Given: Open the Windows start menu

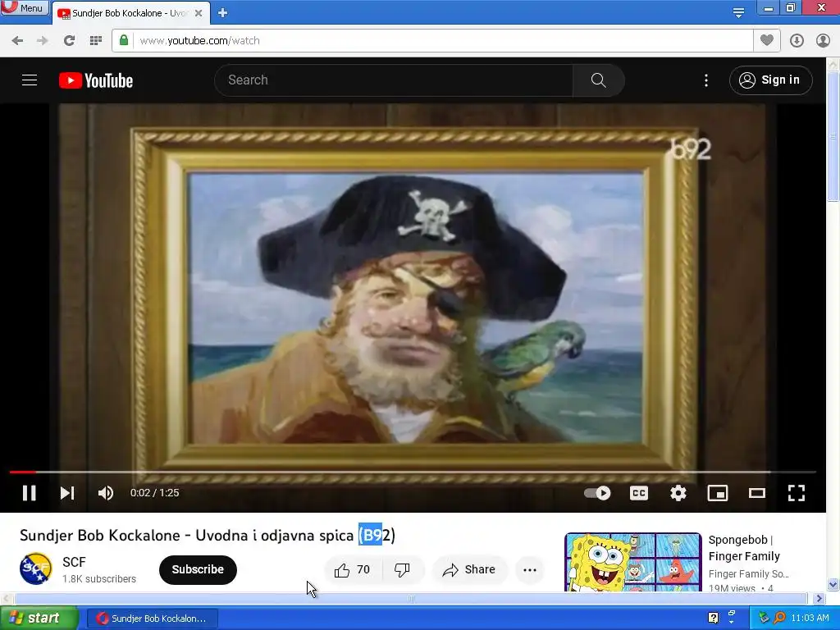Looking at the screenshot, I should coord(39,619).
